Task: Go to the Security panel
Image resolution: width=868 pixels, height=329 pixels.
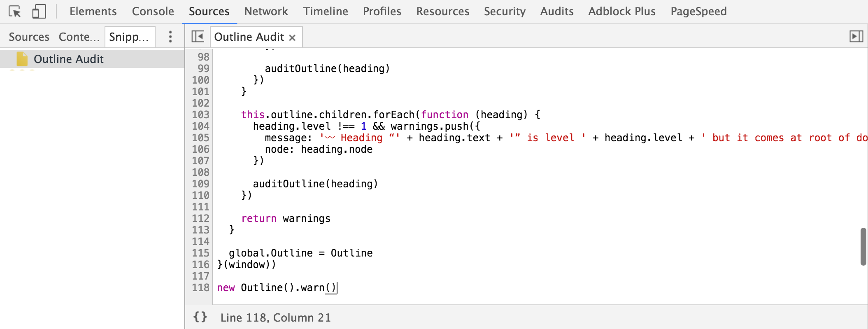Action: (x=505, y=12)
